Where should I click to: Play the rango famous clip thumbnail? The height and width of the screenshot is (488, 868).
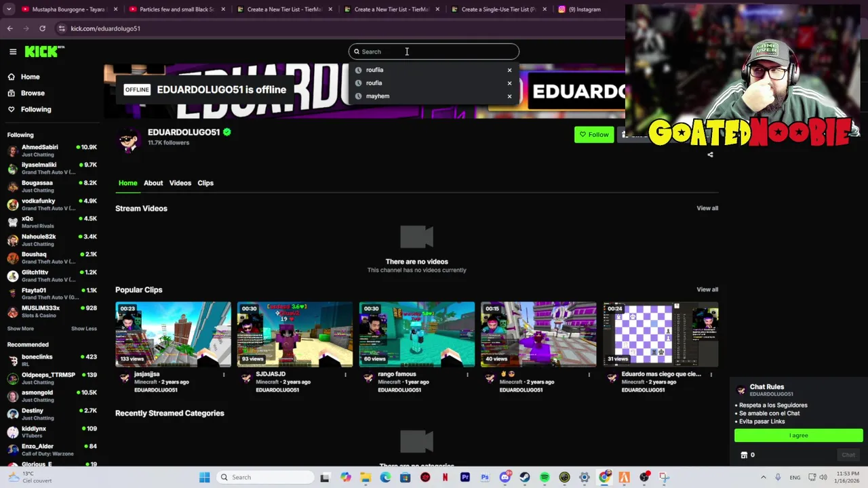point(417,334)
